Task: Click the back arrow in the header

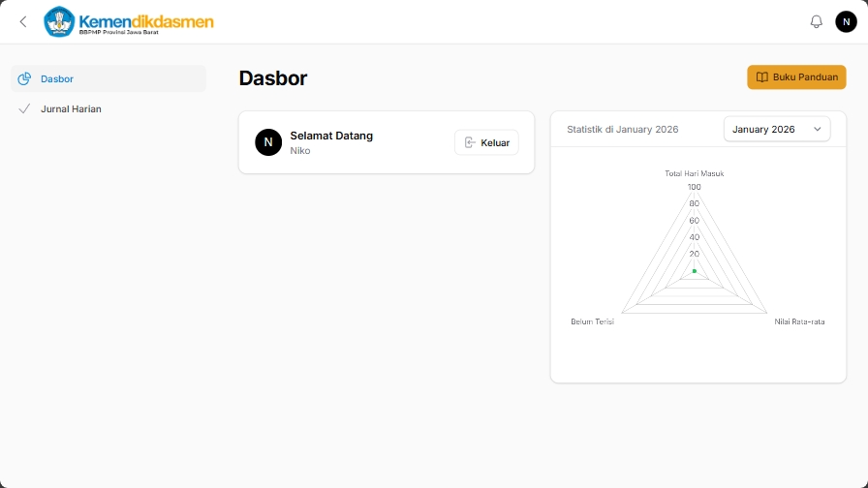Action: (23, 21)
